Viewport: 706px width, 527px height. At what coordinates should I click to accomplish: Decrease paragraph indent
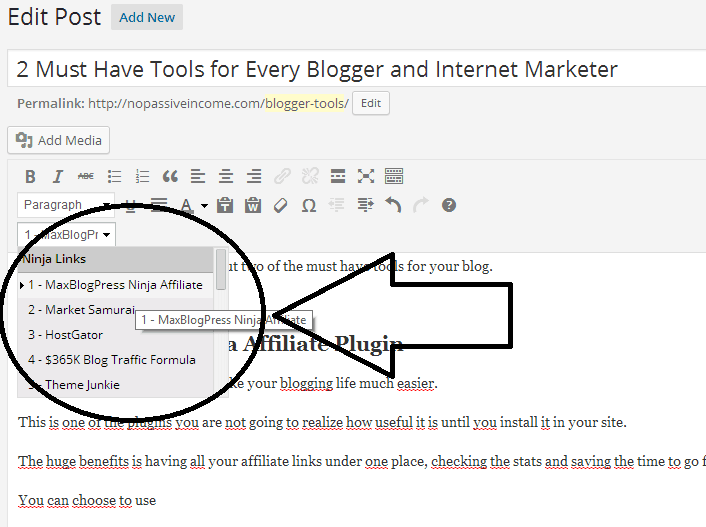coord(337,205)
